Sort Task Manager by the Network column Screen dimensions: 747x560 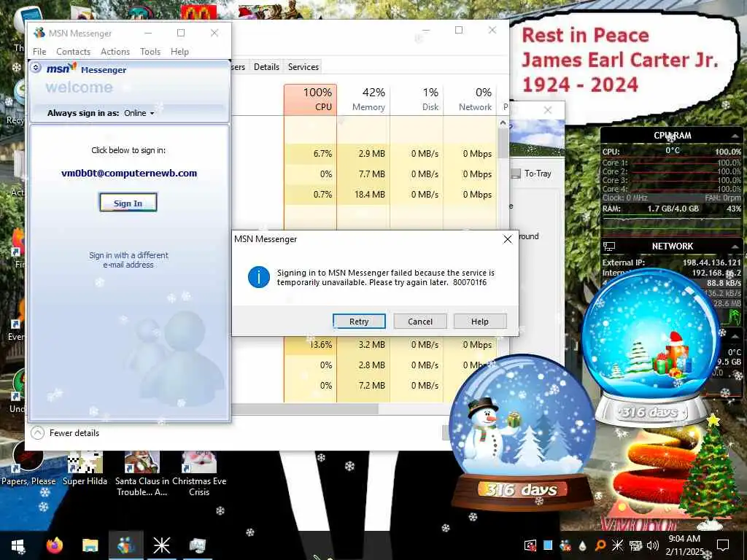coord(470,99)
